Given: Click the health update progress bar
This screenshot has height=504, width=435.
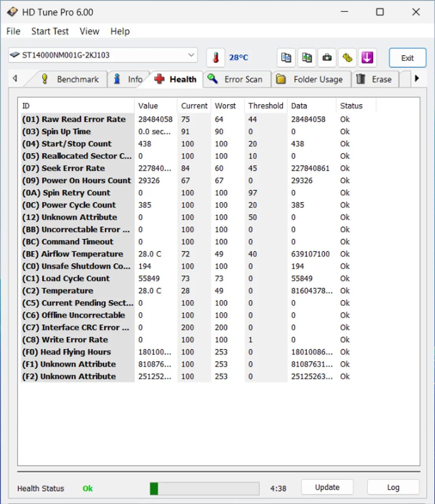Looking at the screenshot, I should [x=205, y=489].
